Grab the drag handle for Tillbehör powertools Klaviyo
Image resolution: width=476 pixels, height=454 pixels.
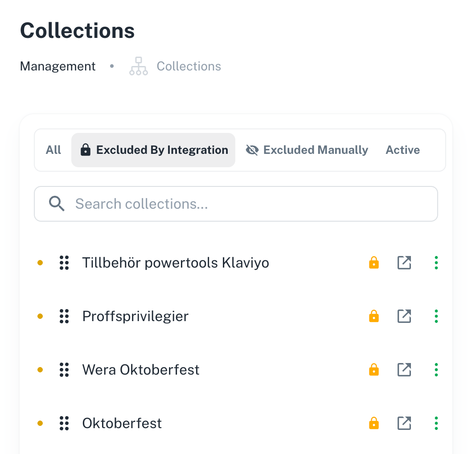64,263
